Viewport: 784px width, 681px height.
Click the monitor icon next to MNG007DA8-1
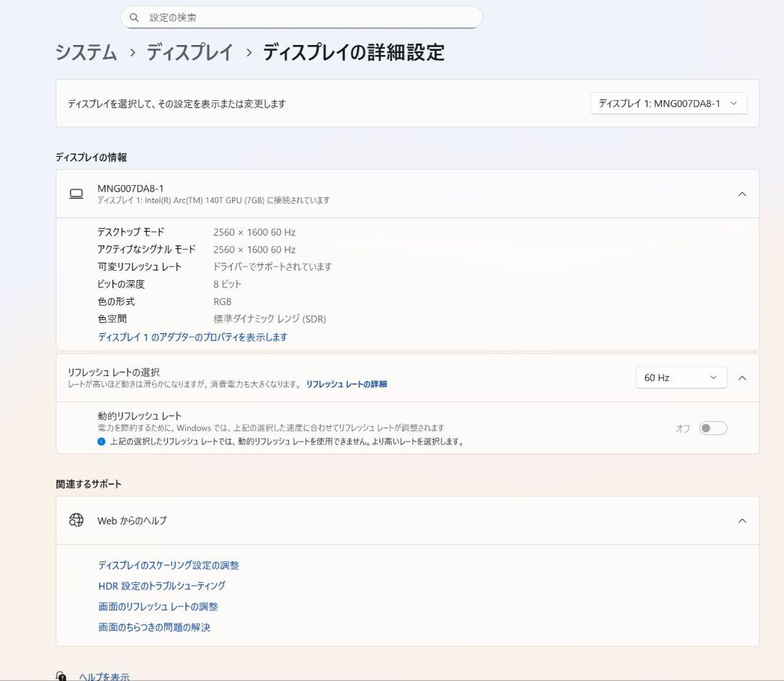click(x=76, y=193)
